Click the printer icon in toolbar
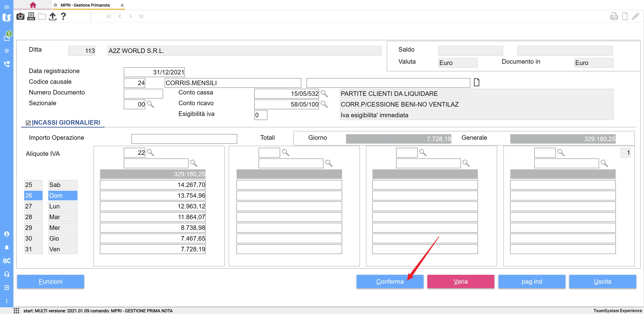644x314 pixels. 31,16
